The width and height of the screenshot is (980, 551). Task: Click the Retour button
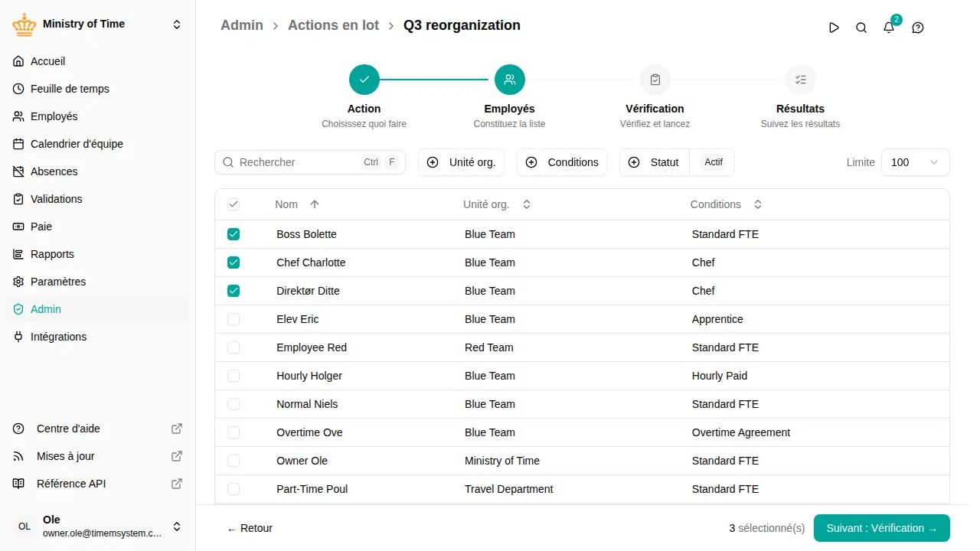[x=250, y=528]
